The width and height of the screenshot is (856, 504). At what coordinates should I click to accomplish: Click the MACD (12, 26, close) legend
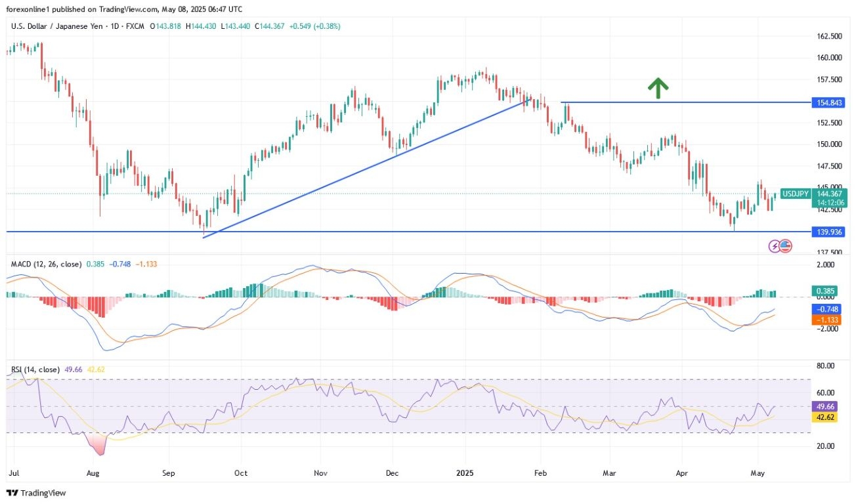pos(46,264)
